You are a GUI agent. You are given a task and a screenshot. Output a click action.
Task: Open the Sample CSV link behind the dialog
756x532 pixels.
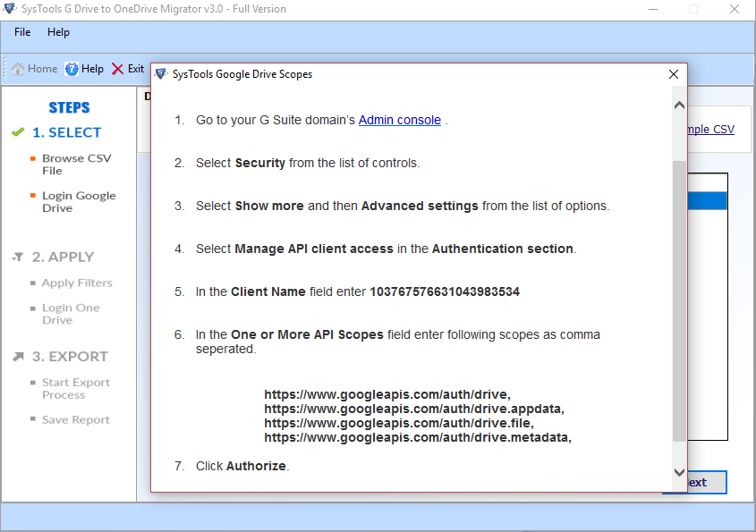click(711, 129)
